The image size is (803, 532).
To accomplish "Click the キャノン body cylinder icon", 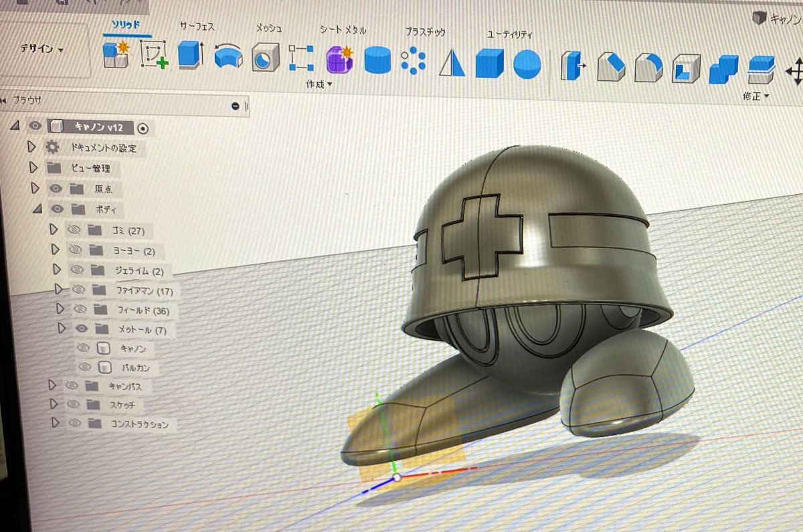I will [x=104, y=348].
